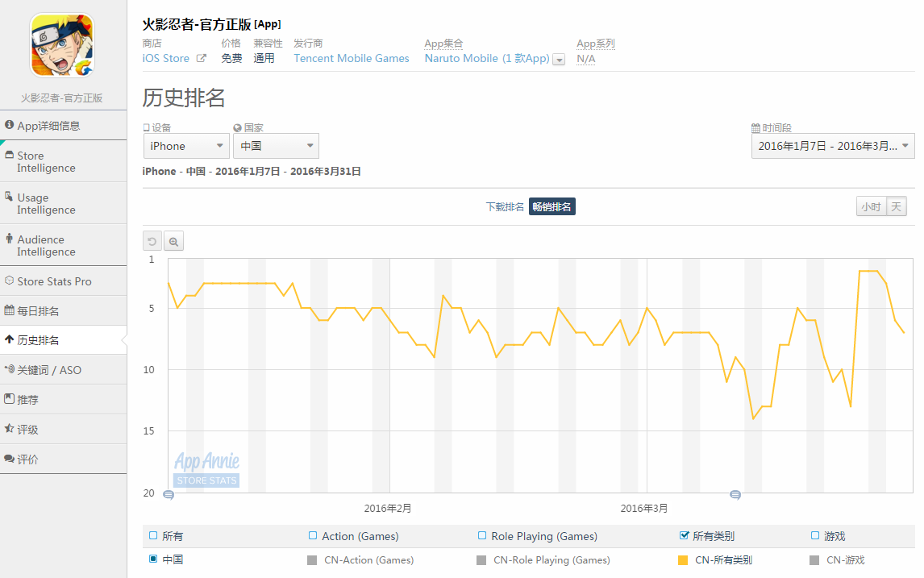Click the App系列 label
924x578 pixels.
click(x=595, y=44)
